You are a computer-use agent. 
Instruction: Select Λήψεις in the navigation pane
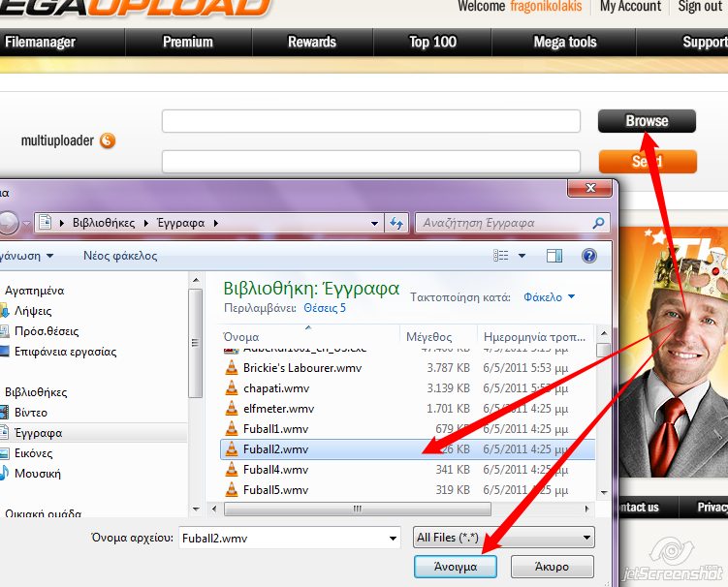point(33,311)
